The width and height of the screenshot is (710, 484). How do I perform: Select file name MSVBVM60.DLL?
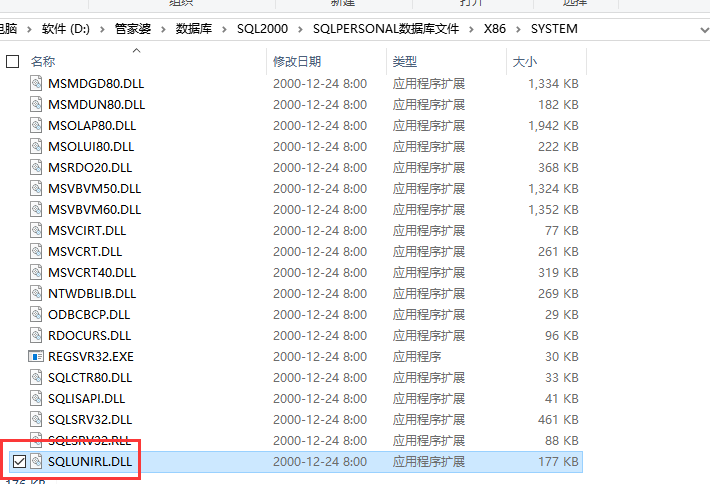coord(95,210)
